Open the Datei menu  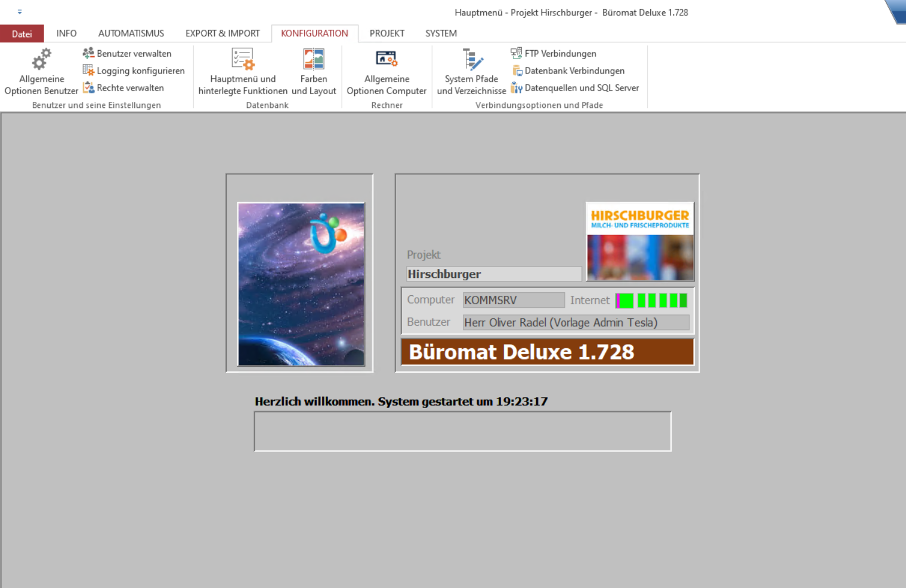point(22,33)
